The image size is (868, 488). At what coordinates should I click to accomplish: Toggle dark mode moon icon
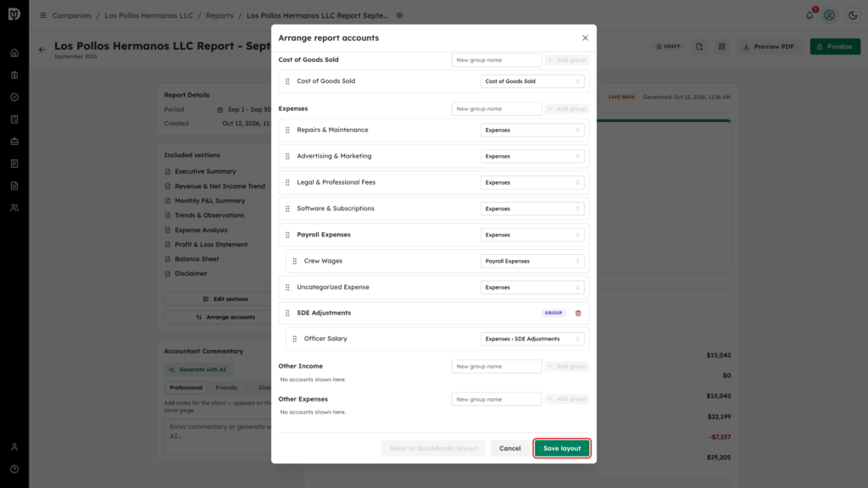point(853,15)
